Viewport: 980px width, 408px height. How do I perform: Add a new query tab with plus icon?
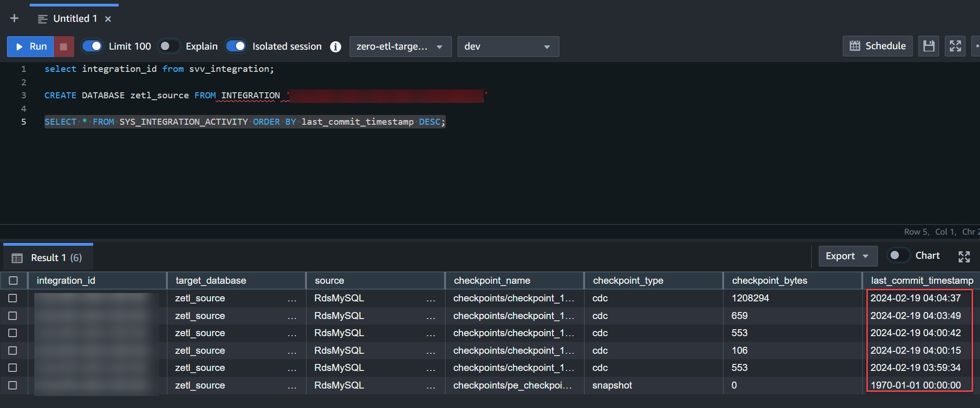tap(14, 19)
